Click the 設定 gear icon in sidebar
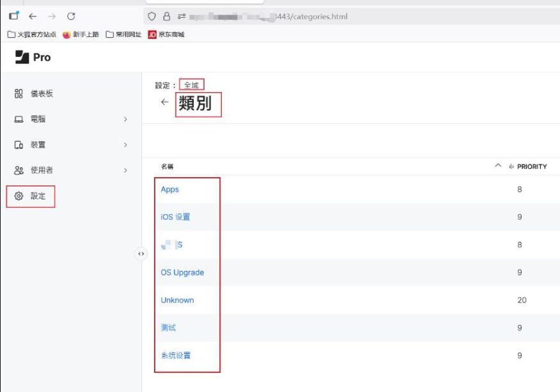The image size is (560, 392). [19, 196]
